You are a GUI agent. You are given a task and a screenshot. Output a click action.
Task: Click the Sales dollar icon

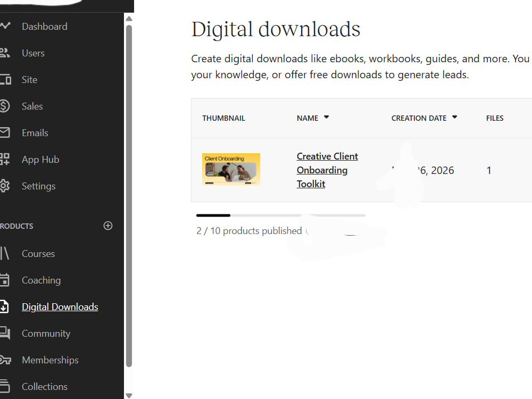pos(5,106)
